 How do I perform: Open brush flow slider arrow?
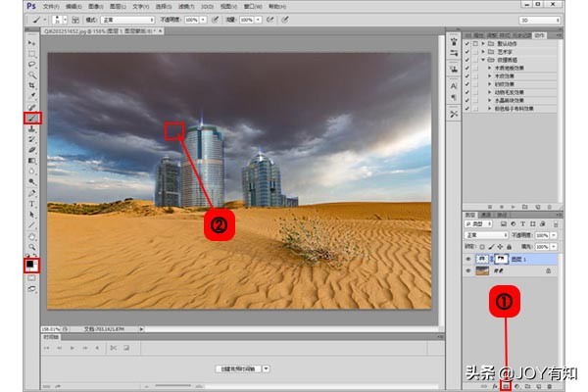tap(258, 20)
